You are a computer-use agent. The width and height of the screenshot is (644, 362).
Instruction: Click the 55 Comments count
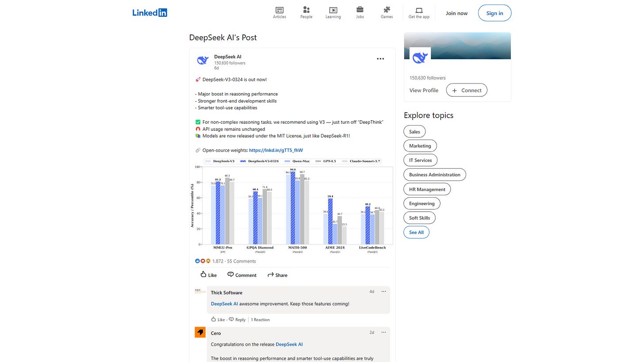[241, 261]
